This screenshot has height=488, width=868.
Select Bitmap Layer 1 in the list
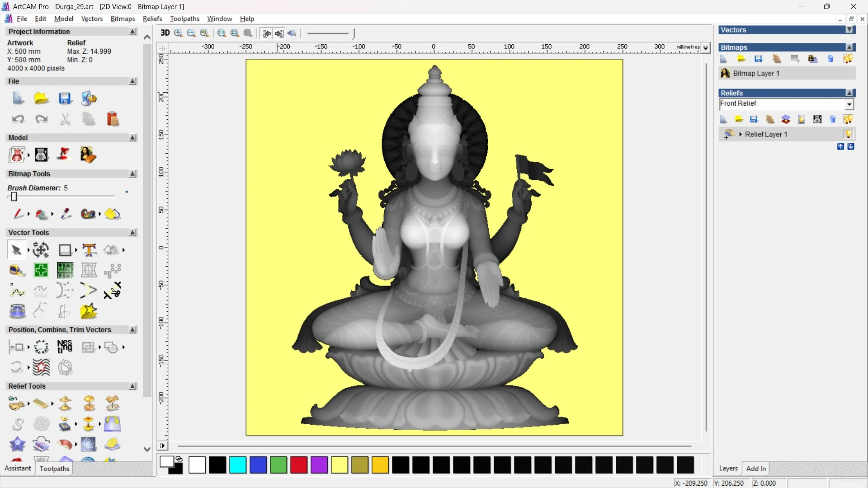[x=756, y=73]
